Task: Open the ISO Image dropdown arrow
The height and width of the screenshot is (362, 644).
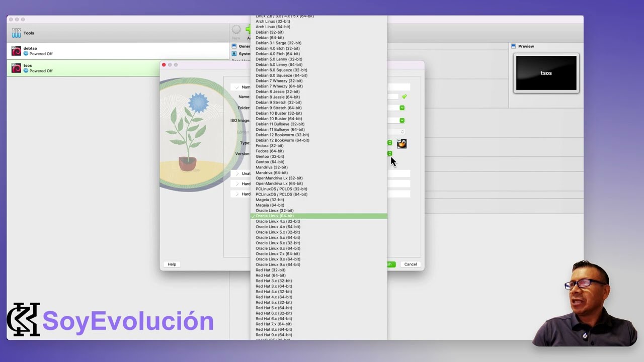Action: pyautogui.click(x=402, y=120)
